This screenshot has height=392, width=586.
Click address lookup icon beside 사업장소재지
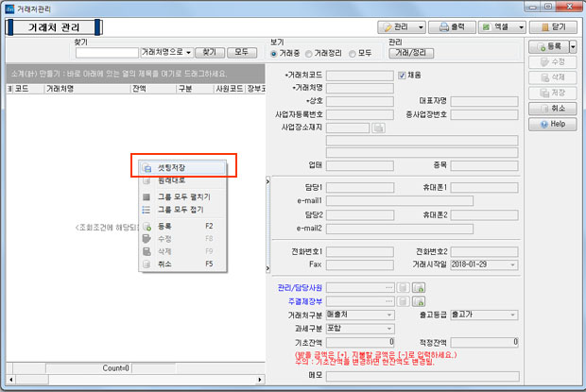coord(379,128)
